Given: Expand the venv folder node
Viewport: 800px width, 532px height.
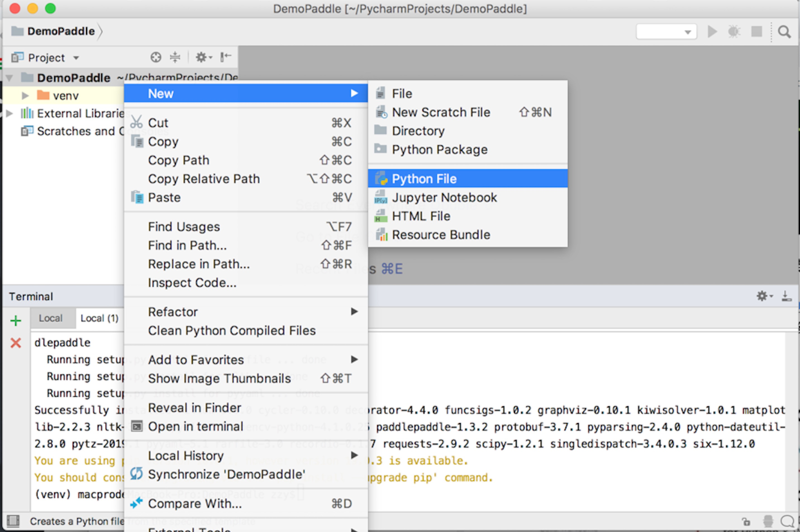Looking at the screenshot, I should pyautogui.click(x=25, y=96).
